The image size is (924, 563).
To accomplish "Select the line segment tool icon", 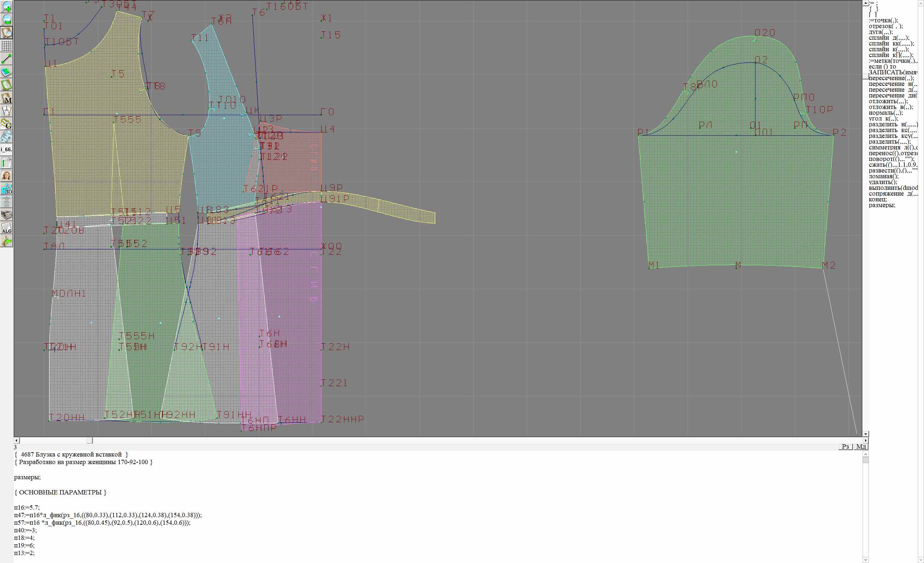I will [x=7, y=59].
